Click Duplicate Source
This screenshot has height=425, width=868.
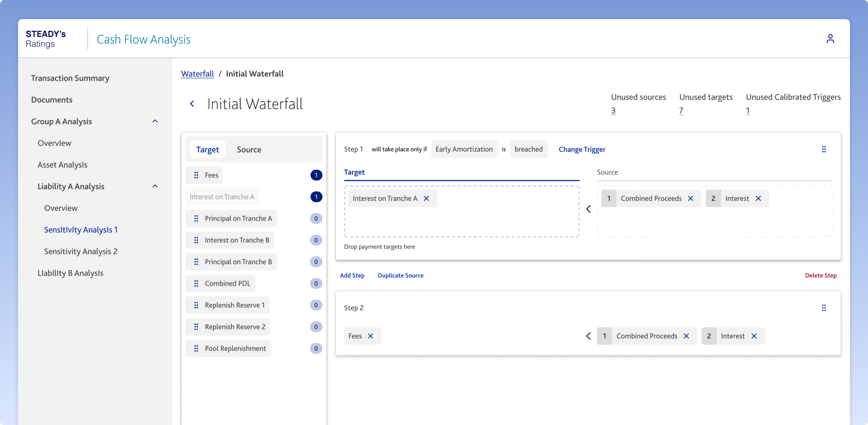(400, 275)
